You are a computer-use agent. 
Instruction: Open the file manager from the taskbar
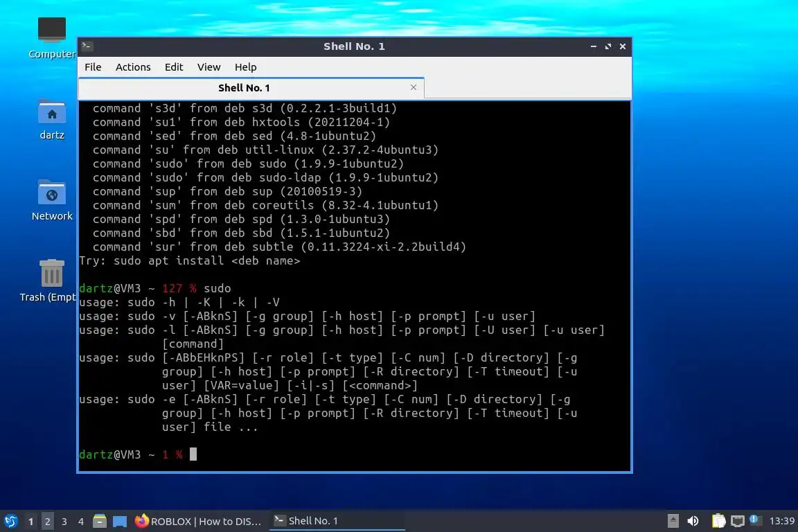coord(100,521)
